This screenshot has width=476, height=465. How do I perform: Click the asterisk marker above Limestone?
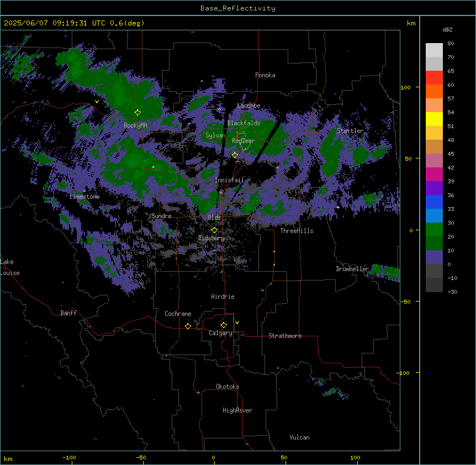pos(84,191)
